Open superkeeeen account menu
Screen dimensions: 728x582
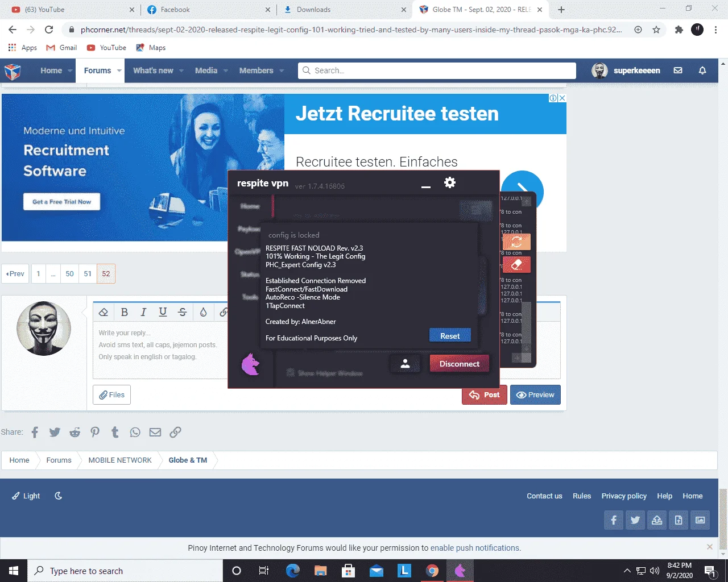626,70
